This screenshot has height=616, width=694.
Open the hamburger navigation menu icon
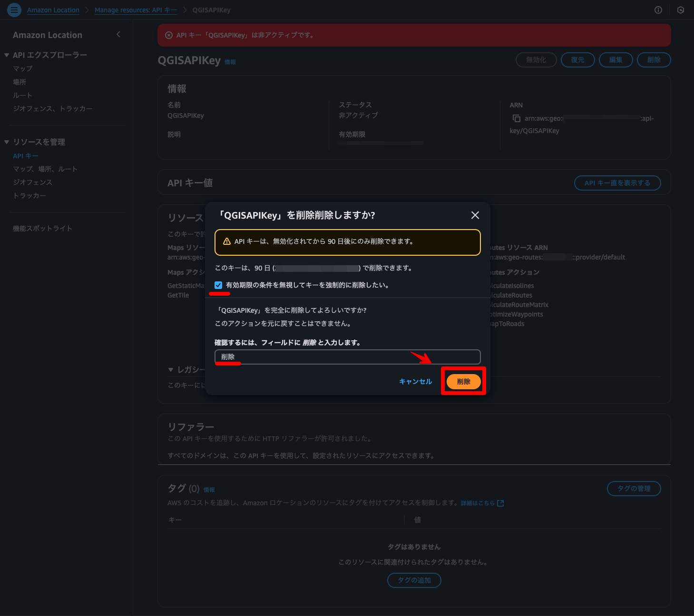point(14,10)
